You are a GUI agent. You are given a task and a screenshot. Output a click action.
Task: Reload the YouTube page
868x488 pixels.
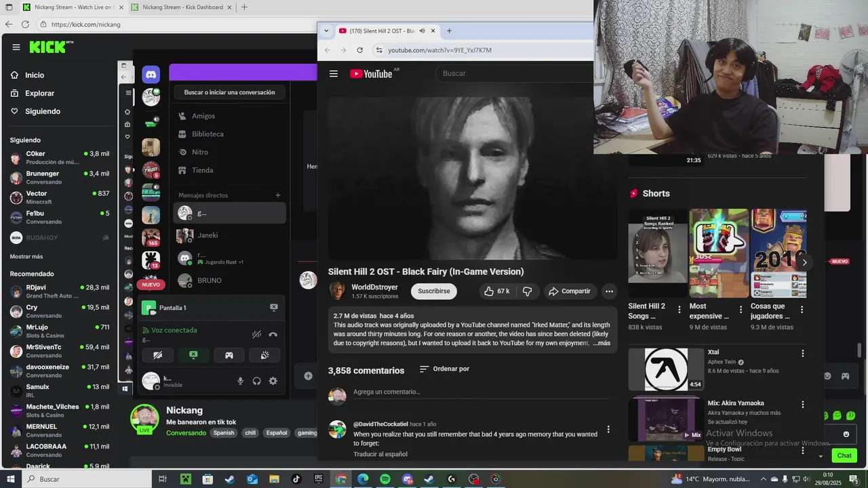[x=359, y=50]
